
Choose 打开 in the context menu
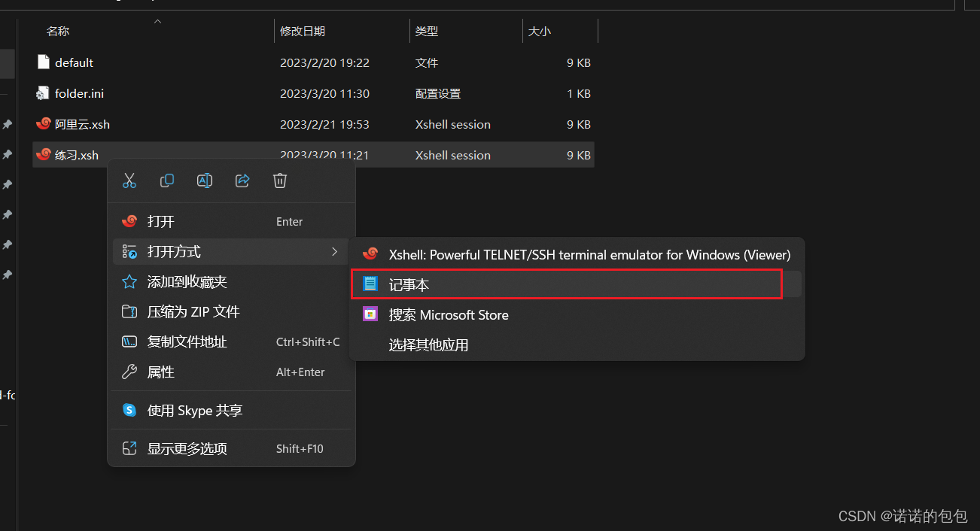[232, 221]
